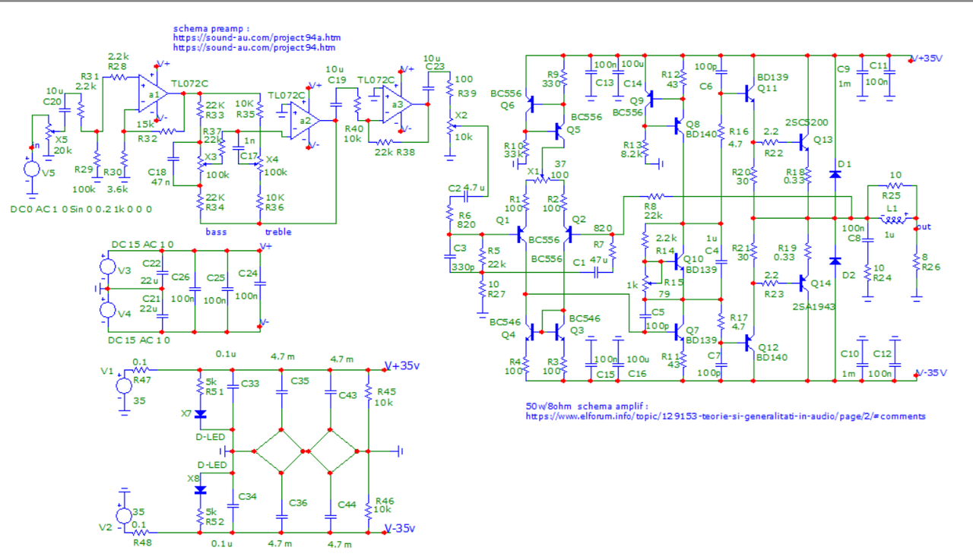Select the V3 voltage source circle
This screenshot has width=973, height=560.
[106, 267]
